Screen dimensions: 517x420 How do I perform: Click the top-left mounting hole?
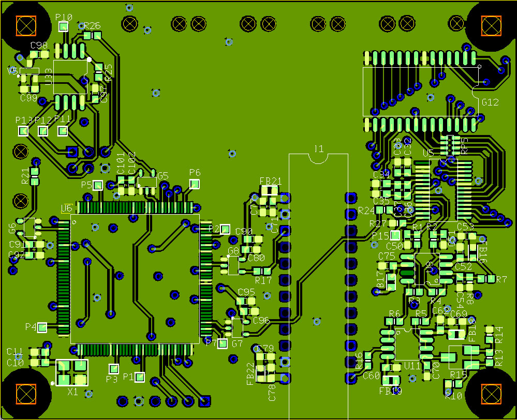coord(26,25)
